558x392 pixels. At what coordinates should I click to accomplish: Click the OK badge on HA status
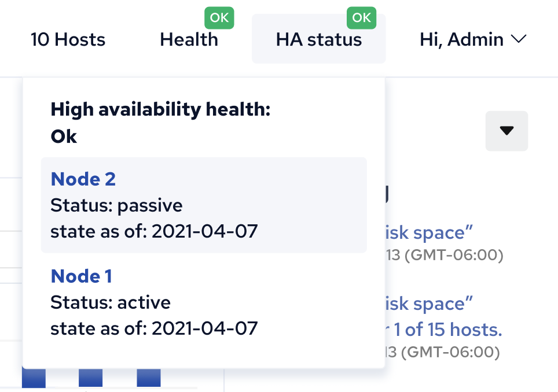(x=361, y=17)
